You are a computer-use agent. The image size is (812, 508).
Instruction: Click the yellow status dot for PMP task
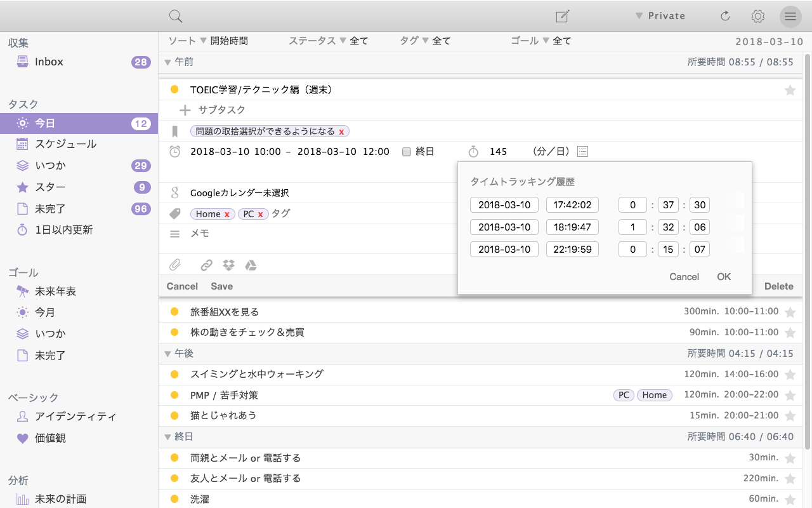pyautogui.click(x=174, y=395)
